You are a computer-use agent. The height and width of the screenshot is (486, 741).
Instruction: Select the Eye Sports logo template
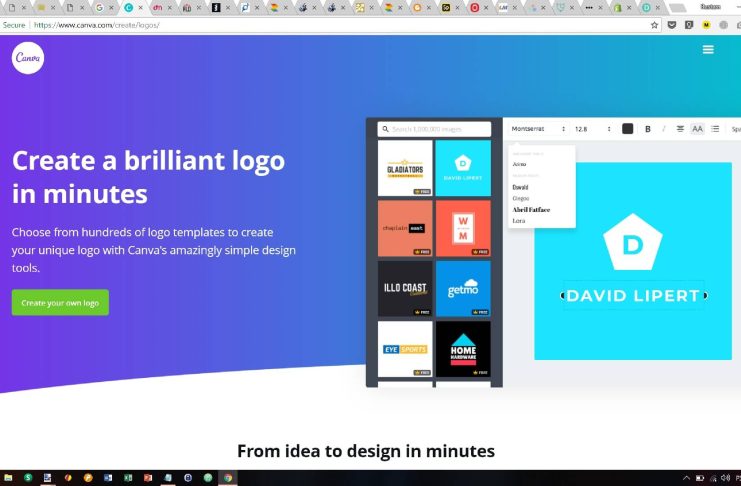pyautogui.click(x=405, y=349)
